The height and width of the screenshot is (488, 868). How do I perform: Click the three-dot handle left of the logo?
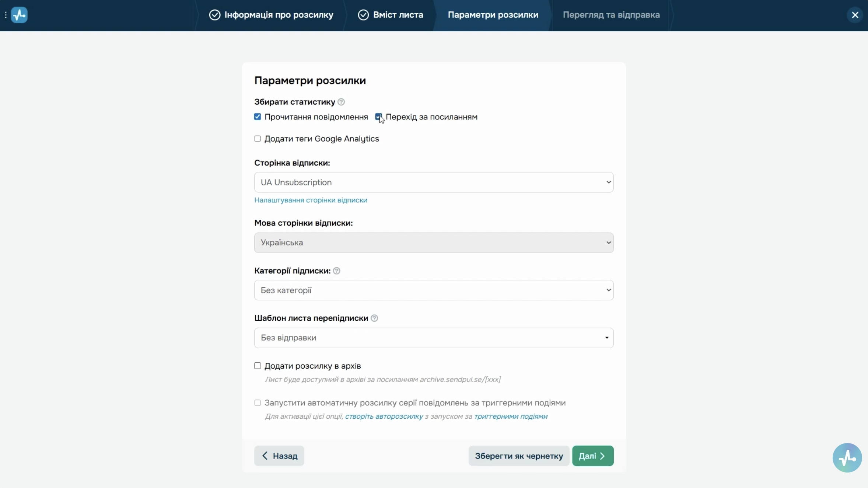tap(6, 15)
